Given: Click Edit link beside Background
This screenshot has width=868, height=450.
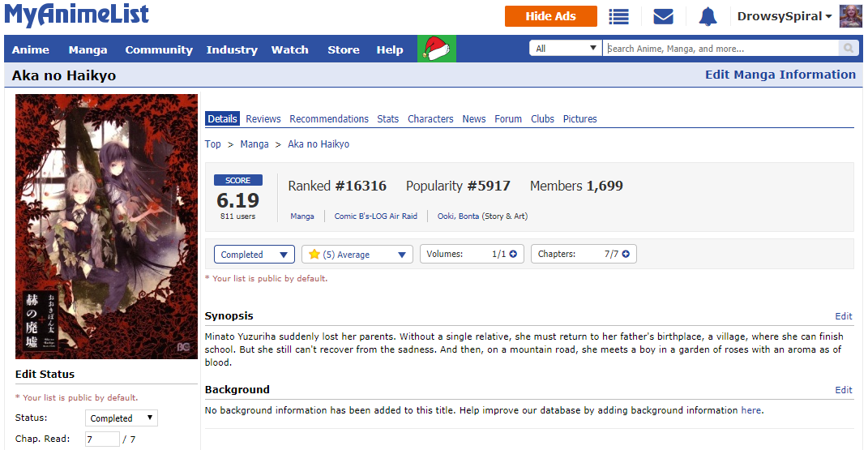Looking at the screenshot, I should (x=843, y=390).
